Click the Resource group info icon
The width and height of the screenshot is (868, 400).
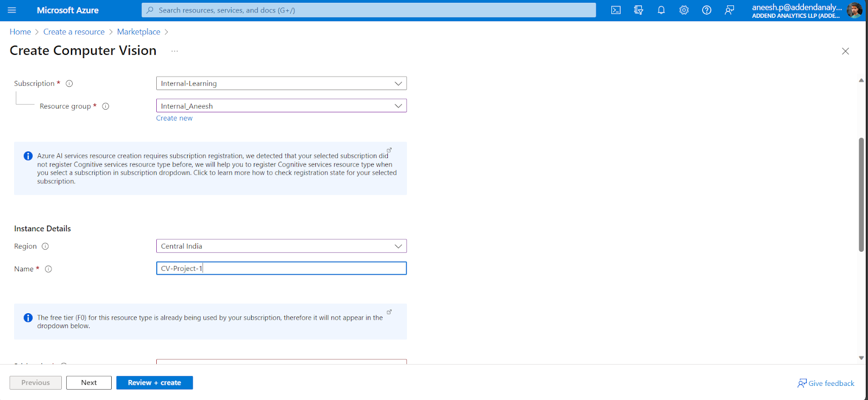click(x=106, y=106)
